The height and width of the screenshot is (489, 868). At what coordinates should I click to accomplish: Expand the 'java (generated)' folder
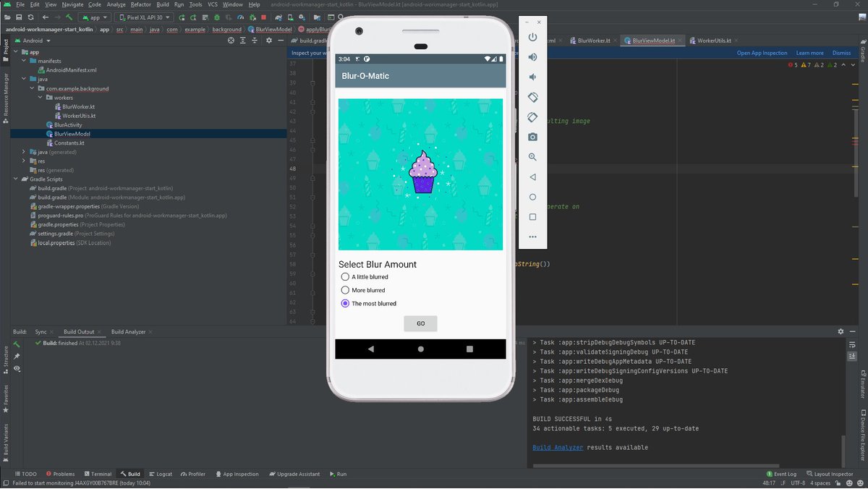[24, 152]
